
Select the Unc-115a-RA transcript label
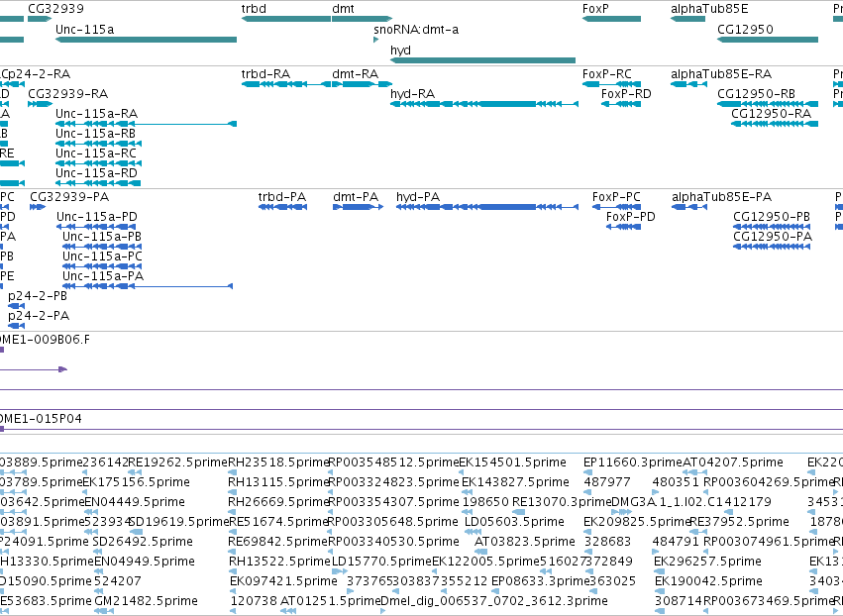[x=96, y=114]
